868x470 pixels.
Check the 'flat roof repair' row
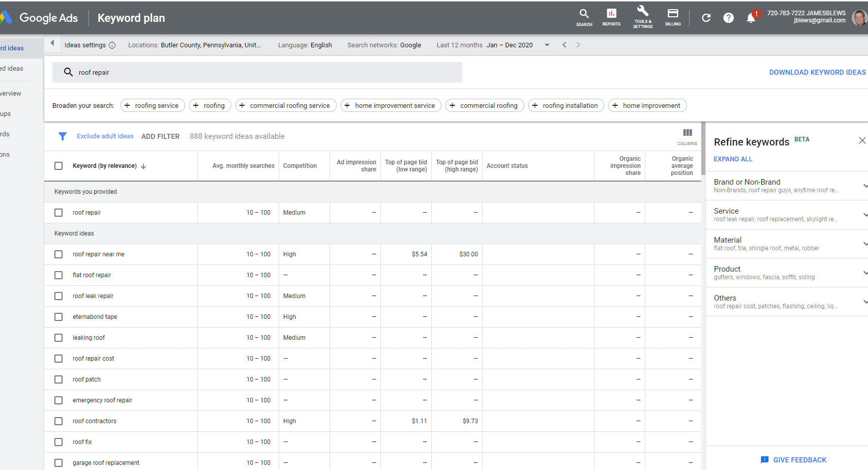coord(58,275)
